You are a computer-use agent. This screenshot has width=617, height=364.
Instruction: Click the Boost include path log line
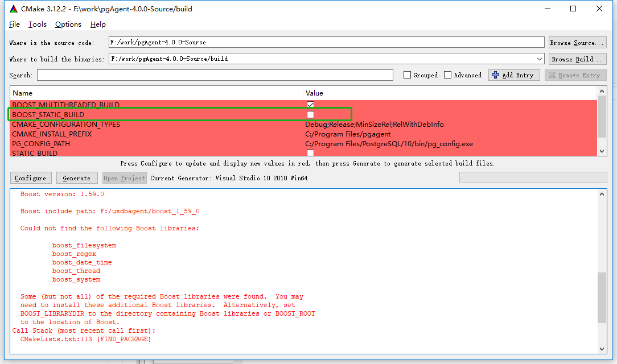point(110,212)
